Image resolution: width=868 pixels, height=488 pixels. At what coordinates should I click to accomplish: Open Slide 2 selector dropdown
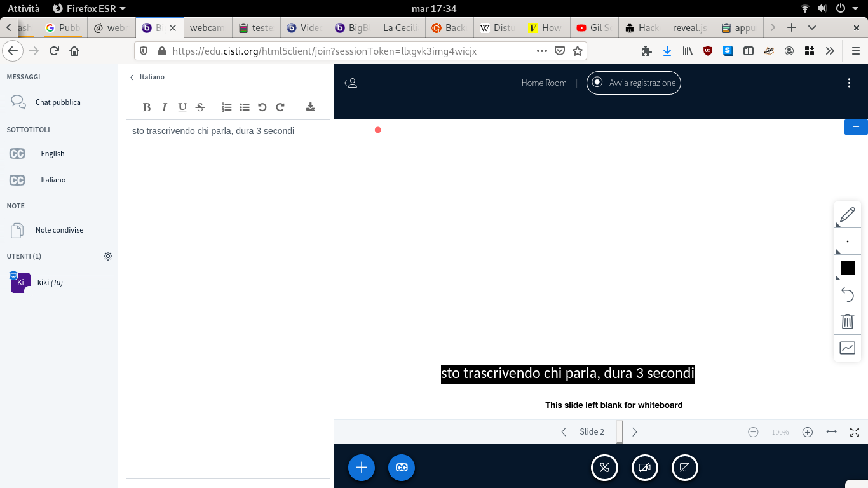point(599,432)
